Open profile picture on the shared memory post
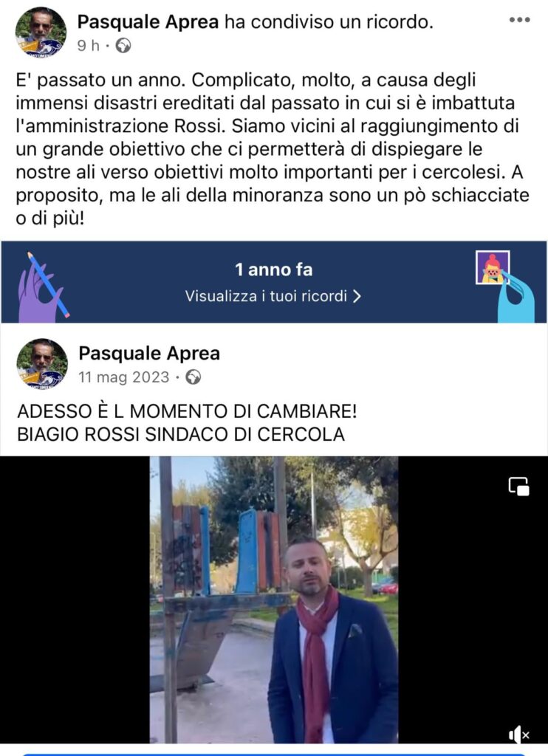The height and width of the screenshot is (756, 548). (42, 364)
